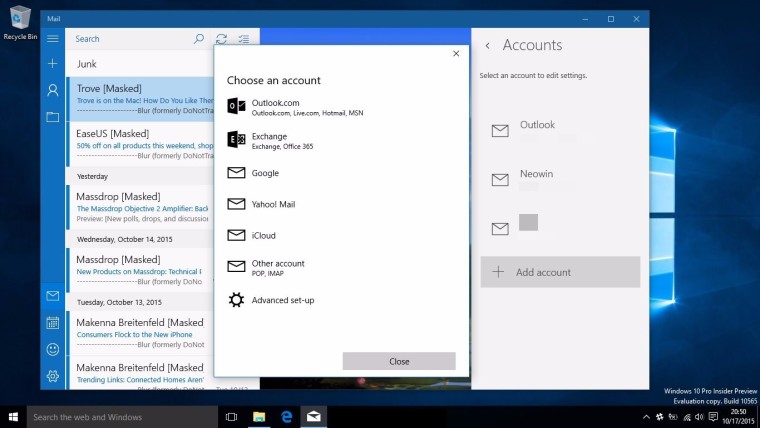Open Trove [Masked] email
The height and width of the screenshot is (428, 760).
(140, 99)
